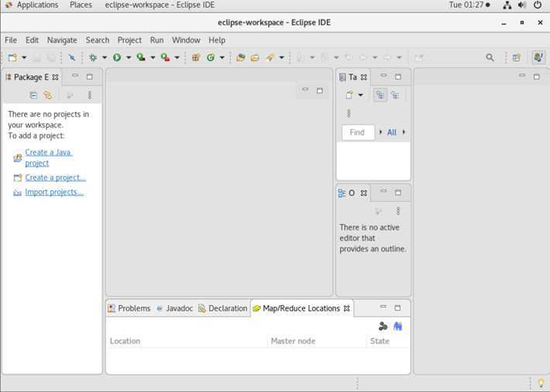
Task: Toggle Categorized view in Task List
Action: [x=380, y=95]
